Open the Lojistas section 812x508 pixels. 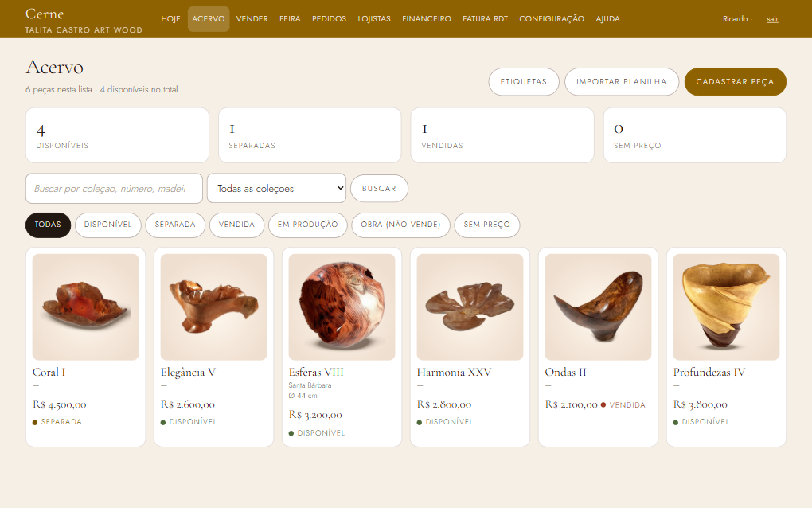pos(374,19)
